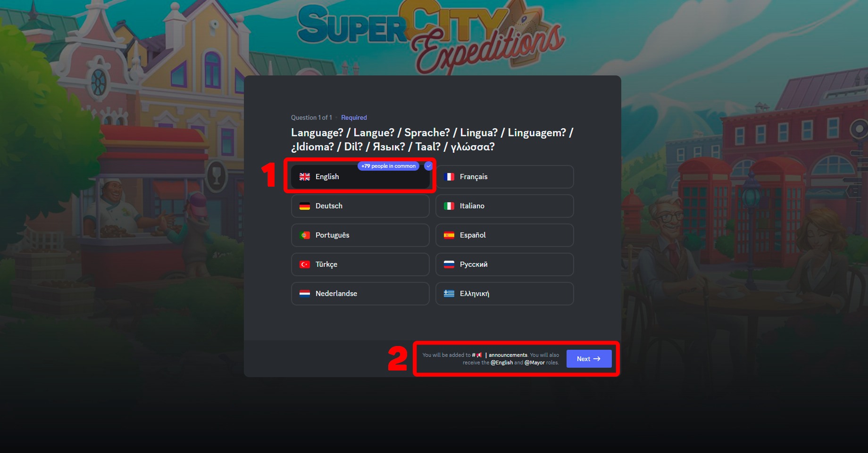The image size is (868, 453).
Task: Choose Português as language
Action: coord(360,235)
